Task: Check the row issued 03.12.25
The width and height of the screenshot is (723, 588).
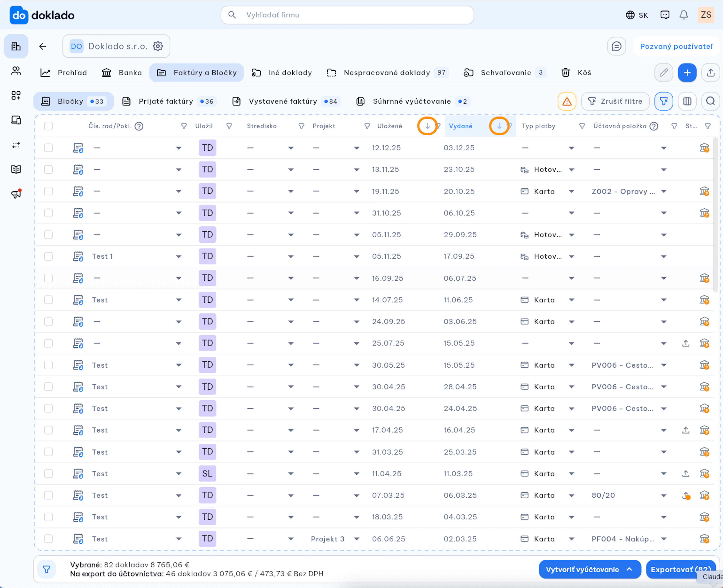Action: [48, 148]
